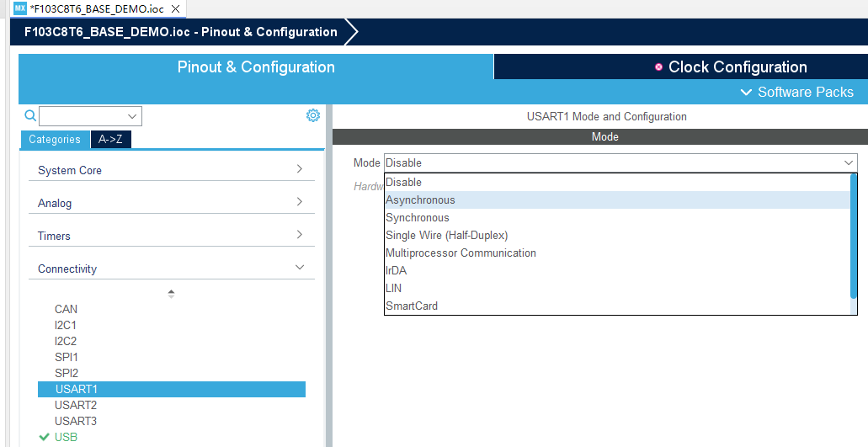Choose Single Wire (Half-Duplex) option

pyautogui.click(x=617, y=235)
